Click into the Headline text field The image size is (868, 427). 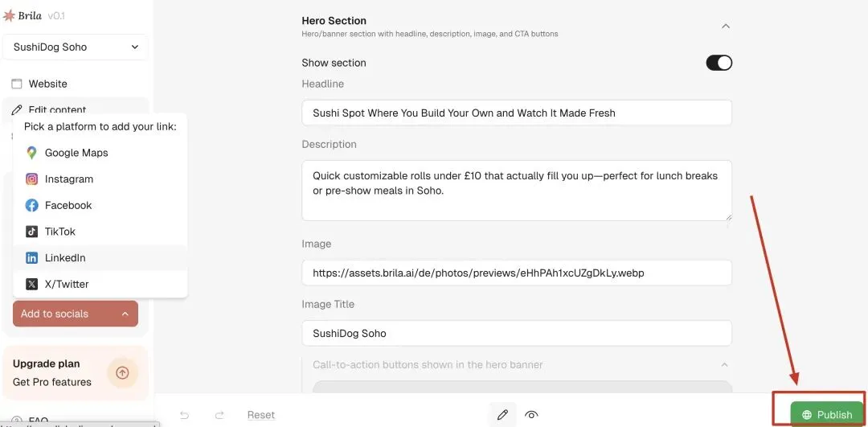[x=516, y=113]
